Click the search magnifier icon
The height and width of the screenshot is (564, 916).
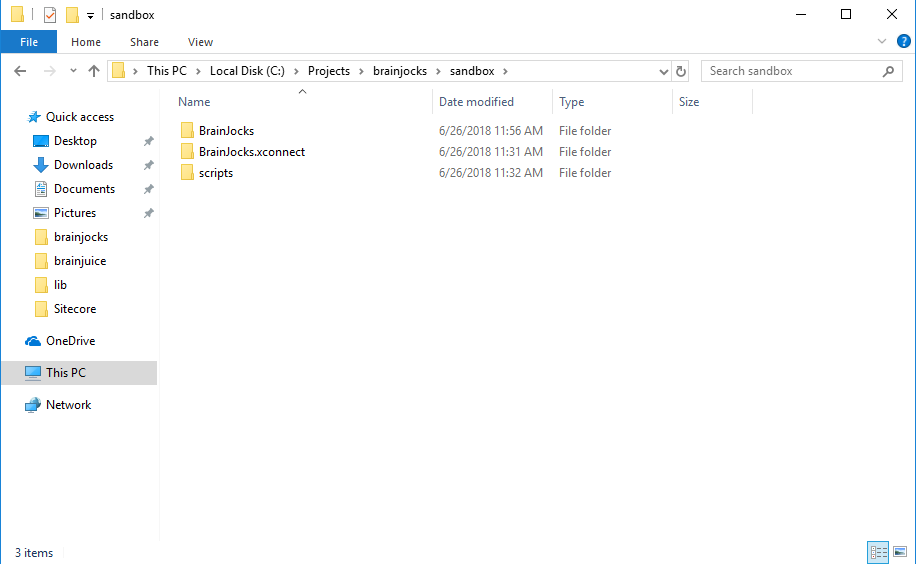coord(888,71)
